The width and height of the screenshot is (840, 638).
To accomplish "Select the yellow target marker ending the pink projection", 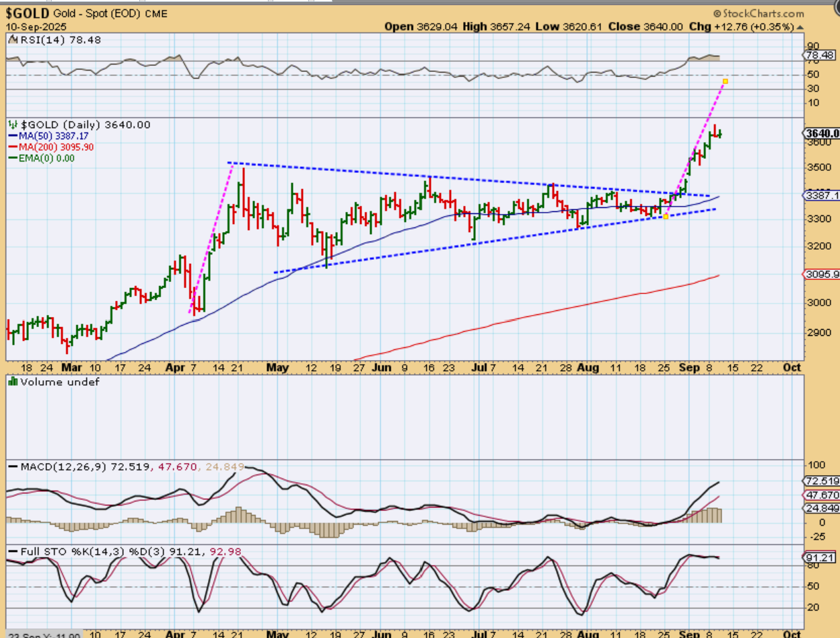I will coord(725,81).
